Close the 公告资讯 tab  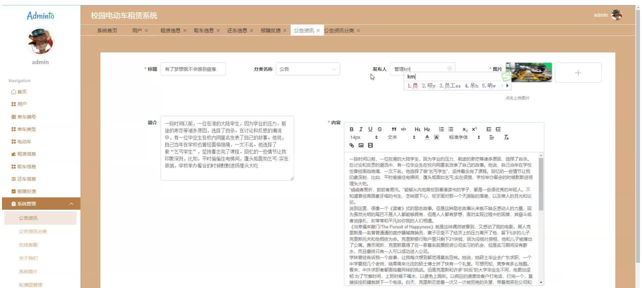click(x=318, y=31)
